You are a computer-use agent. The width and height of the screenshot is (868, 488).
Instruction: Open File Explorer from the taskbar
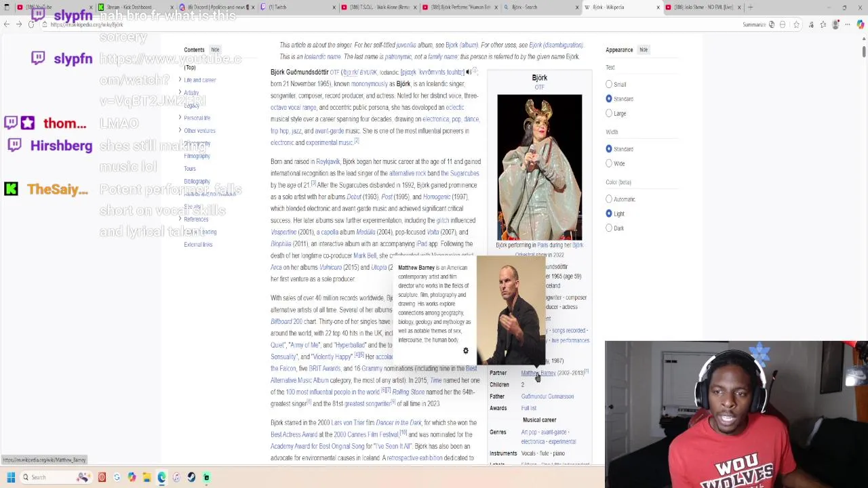click(x=146, y=477)
